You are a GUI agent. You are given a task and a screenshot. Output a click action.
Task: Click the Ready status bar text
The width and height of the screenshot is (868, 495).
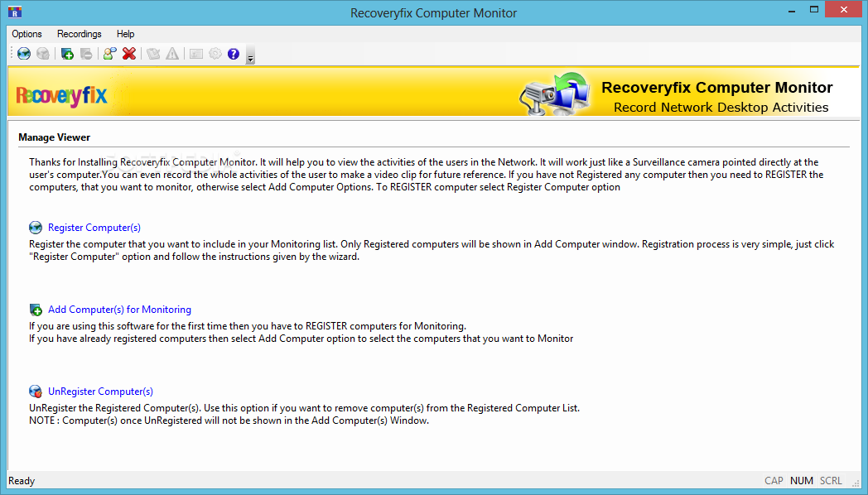point(22,481)
